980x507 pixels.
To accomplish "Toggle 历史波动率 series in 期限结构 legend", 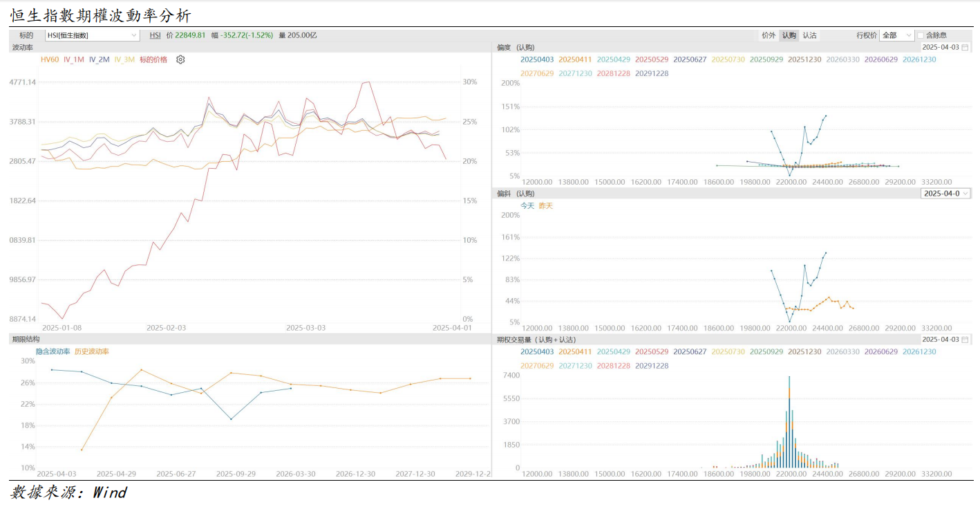I will click(92, 351).
